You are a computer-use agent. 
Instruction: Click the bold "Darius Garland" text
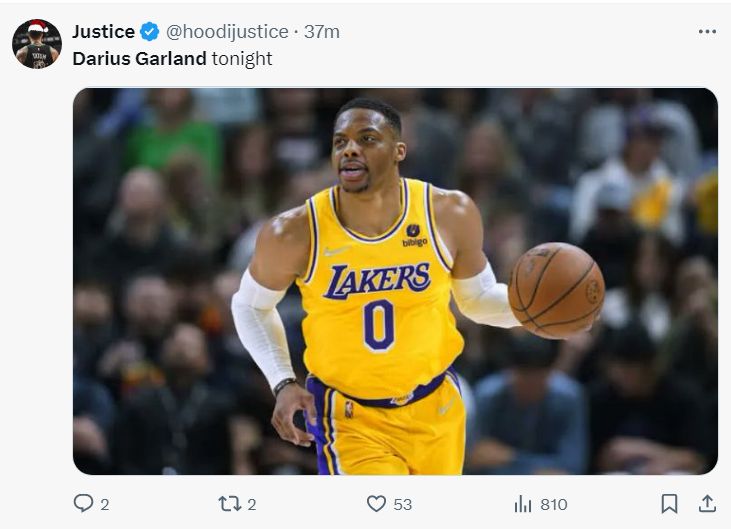(x=140, y=58)
